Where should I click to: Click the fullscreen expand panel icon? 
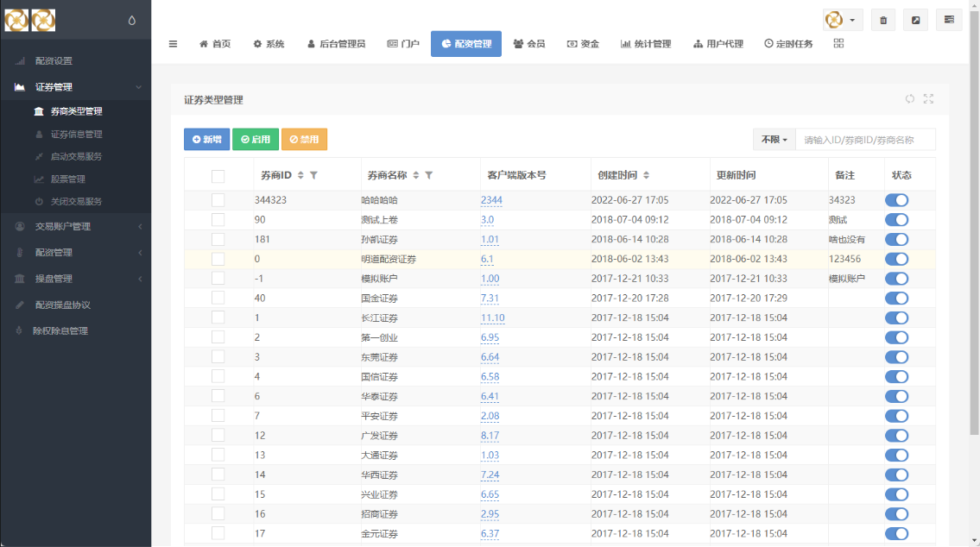(x=929, y=98)
